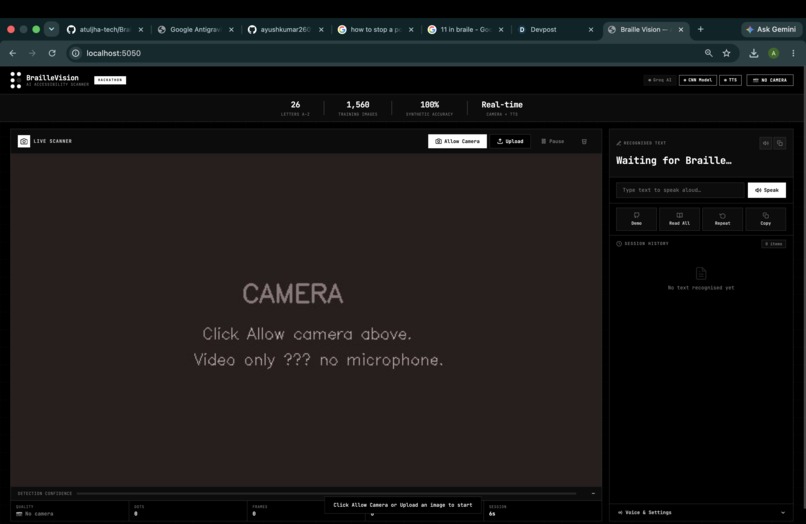Click the CAMERA placeholder in scanner view
806x524 pixels.
click(x=292, y=294)
